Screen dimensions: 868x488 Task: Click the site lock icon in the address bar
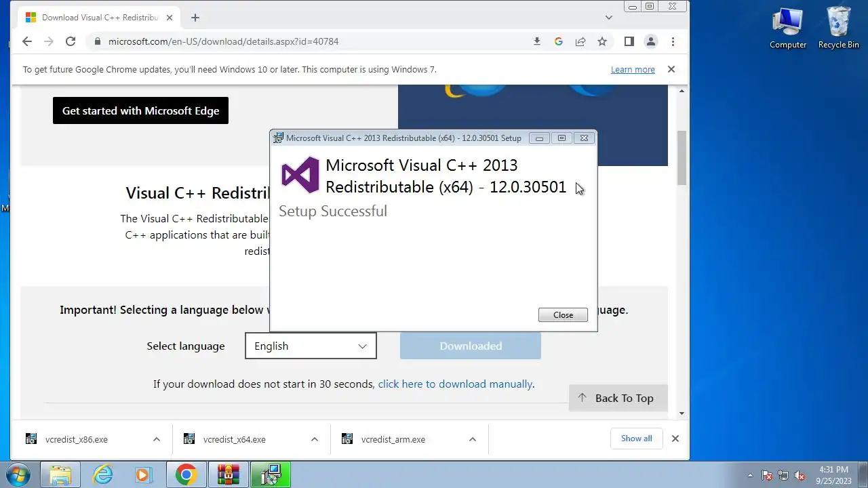tap(97, 41)
